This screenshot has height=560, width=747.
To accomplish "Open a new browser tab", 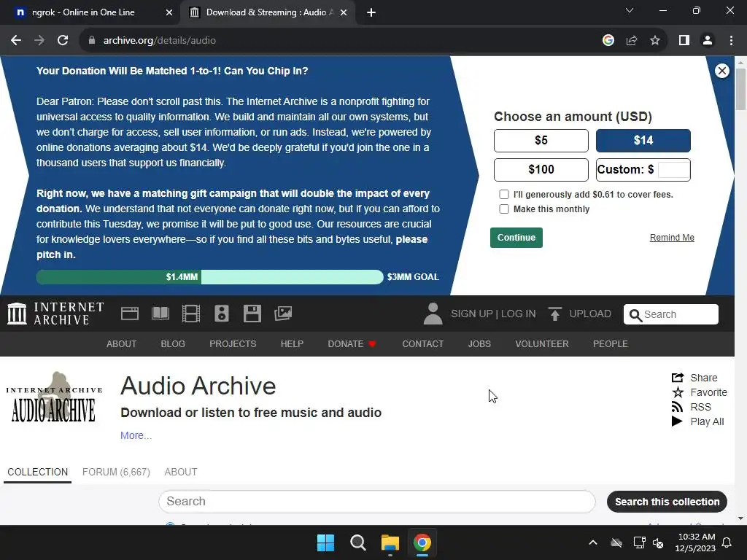I will tap(371, 13).
